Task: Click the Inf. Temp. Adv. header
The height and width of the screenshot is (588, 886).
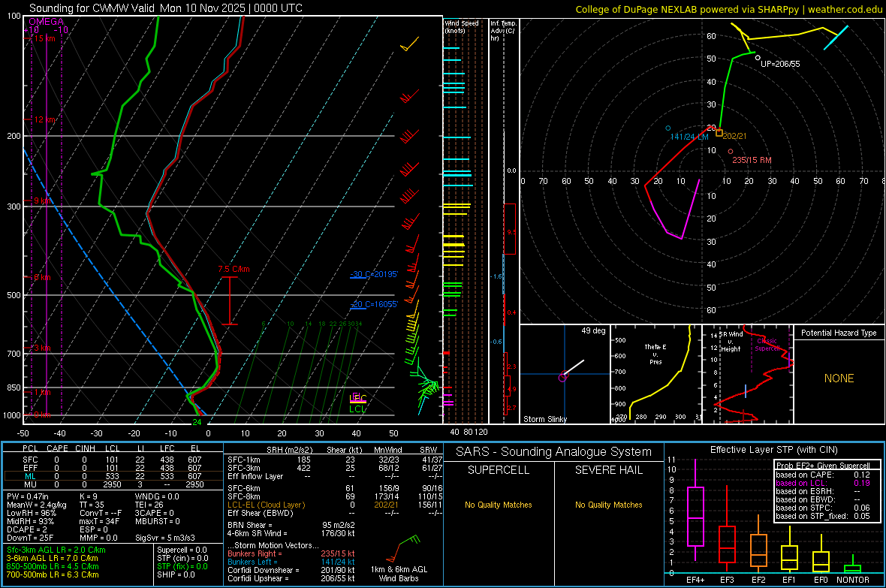Action: coord(503,31)
